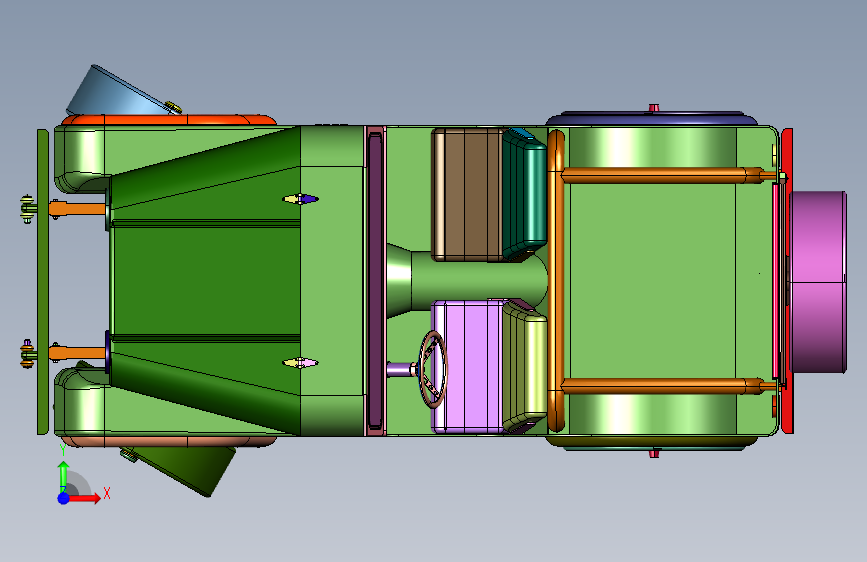The height and width of the screenshot is (562, 867).
Task: Select the purple driver seat cushion
Action: tap(467, 367)
